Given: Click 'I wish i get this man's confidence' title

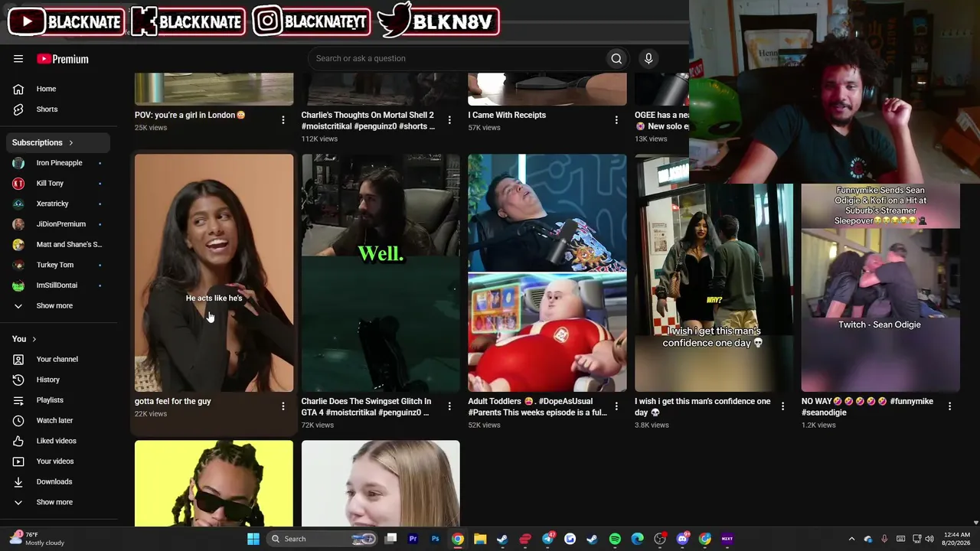Looking at the screenshot, I should click(x=703, y=406).
